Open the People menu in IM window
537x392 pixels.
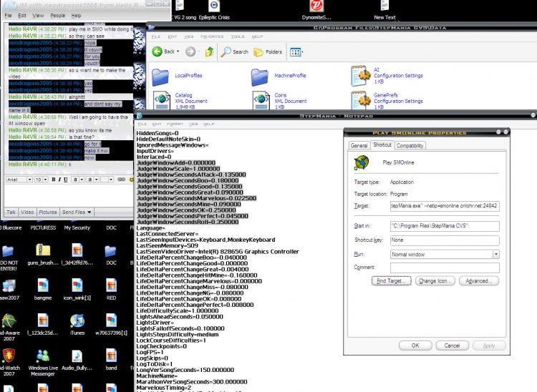[57, 16]
